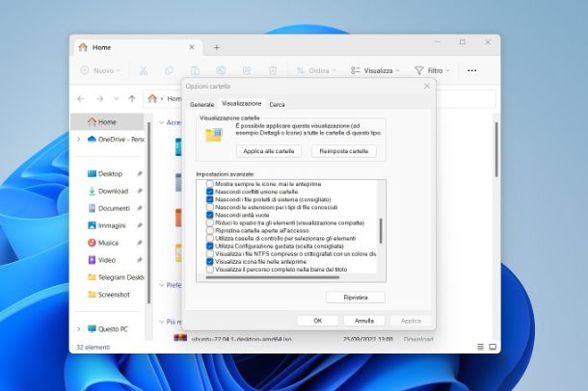Switch to the Cerca tab
The height and width of the screenshot is (391, 588).
click(x=277, y=104)
